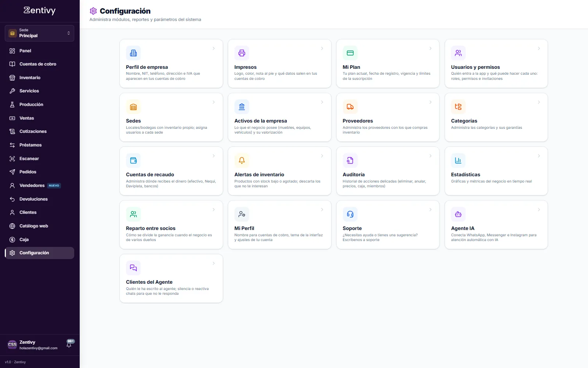
Task: Click the Estadísticas bar chart icon
Action: click(458, 160)
